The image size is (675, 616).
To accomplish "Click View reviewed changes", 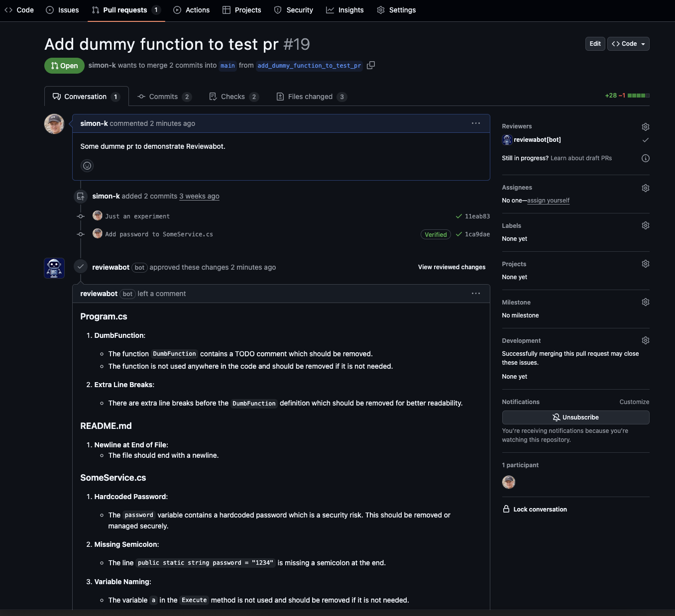I will tap(451, 267).
